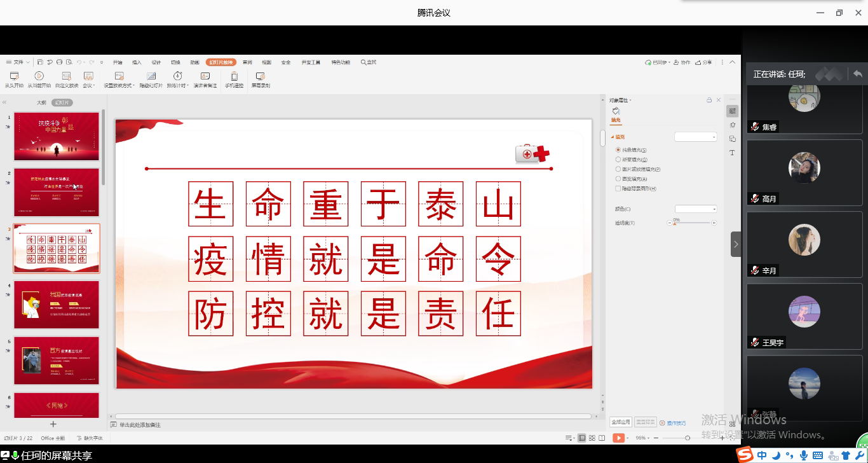Click the 全部应用 apply-to-all button
Viewport: 868px width, 463px height.
tap(621, 422)
